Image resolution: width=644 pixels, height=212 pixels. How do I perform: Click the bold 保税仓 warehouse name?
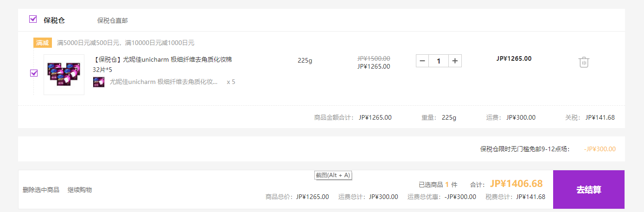pyautogui.click(x=54, y=20)
